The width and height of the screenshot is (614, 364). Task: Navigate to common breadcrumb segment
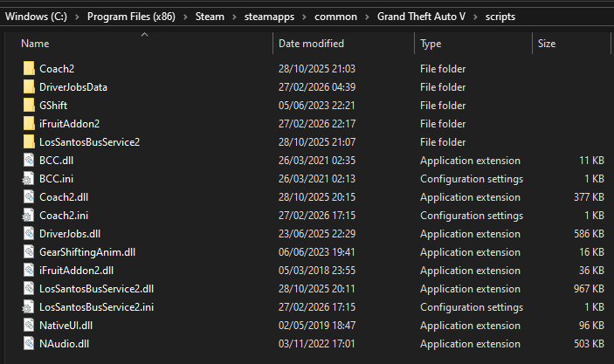[335, 17]
